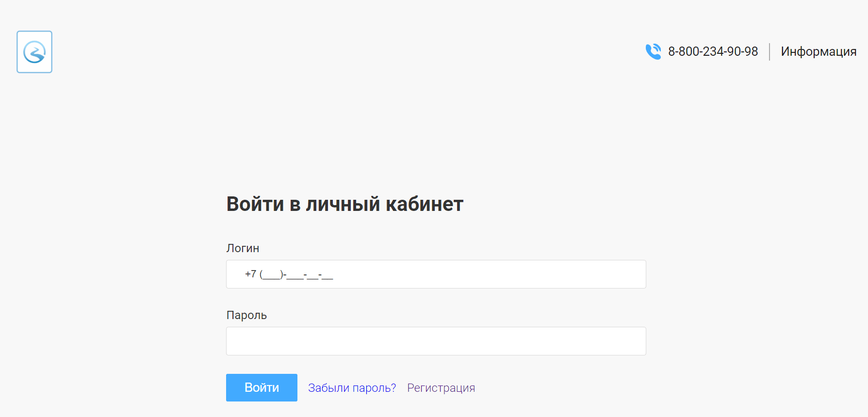868x417 pixels.
Task: Open the Забыли пароль? link
Action: coord(352,388)
